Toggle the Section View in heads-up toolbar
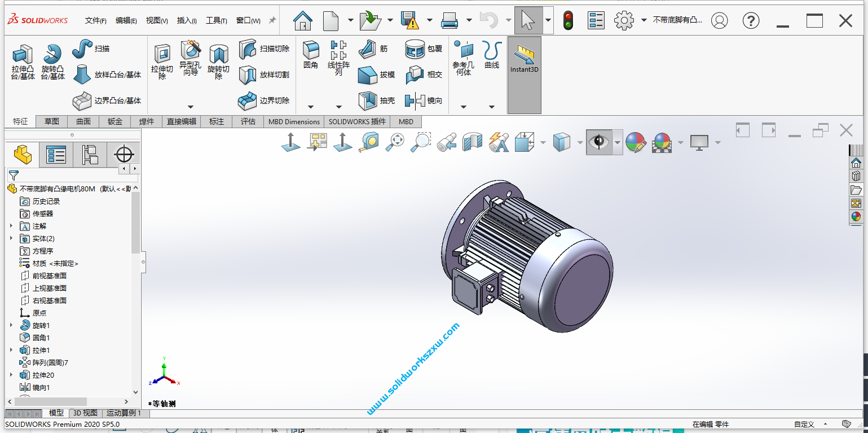Image resolution: width=868 pixels, height=433 pixels. (x=473, y=142)
